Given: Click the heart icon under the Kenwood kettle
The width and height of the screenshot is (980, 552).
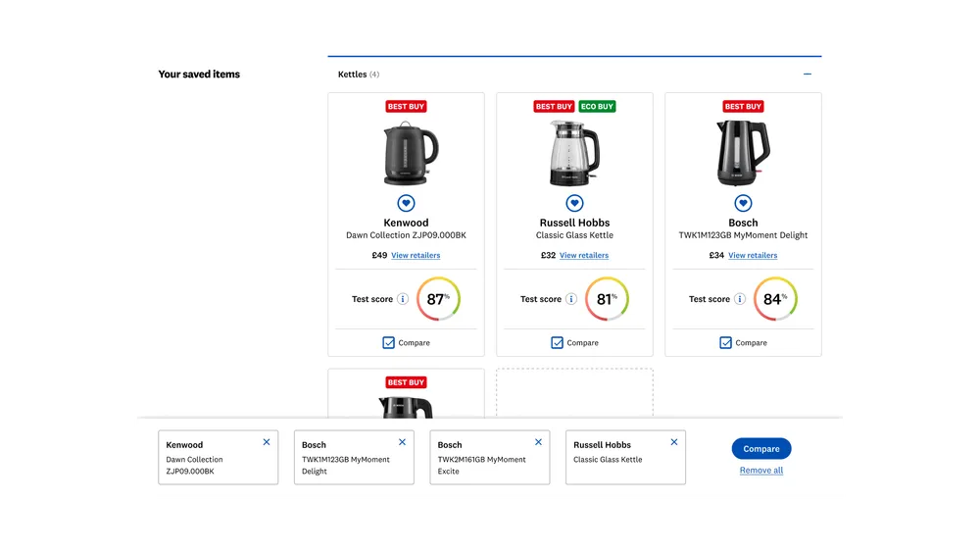Looking at the screenshot, I should tap(406, 203).
